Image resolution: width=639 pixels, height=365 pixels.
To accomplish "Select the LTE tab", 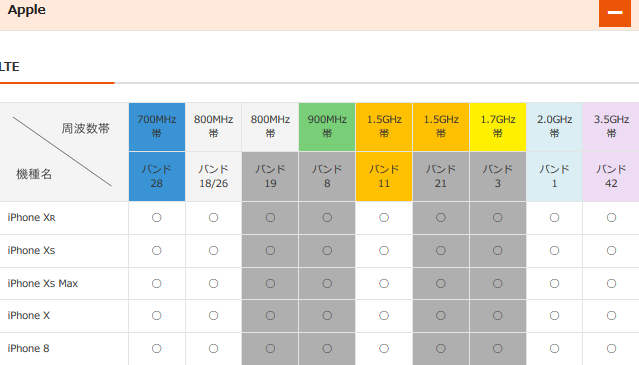I will pos(9,66).
